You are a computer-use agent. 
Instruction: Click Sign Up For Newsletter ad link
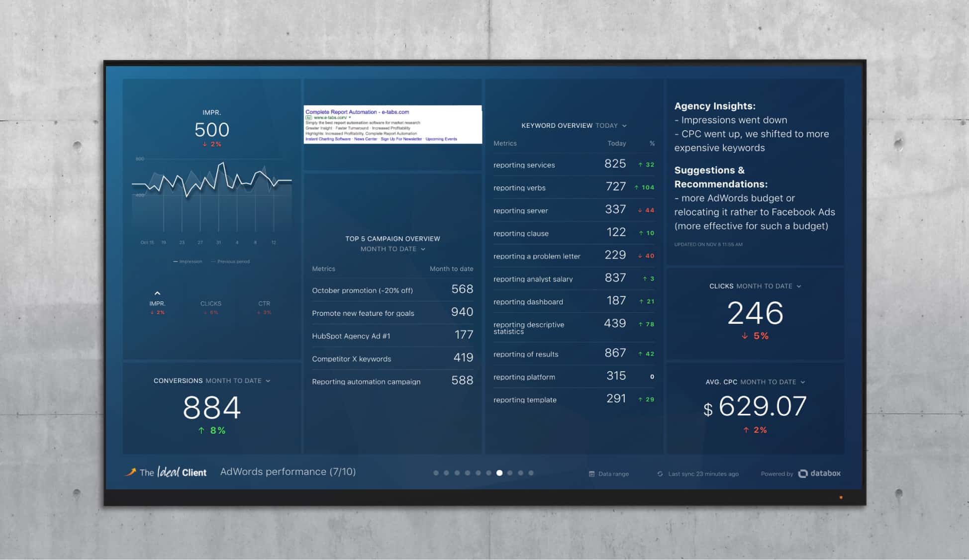tap(401, 139)
